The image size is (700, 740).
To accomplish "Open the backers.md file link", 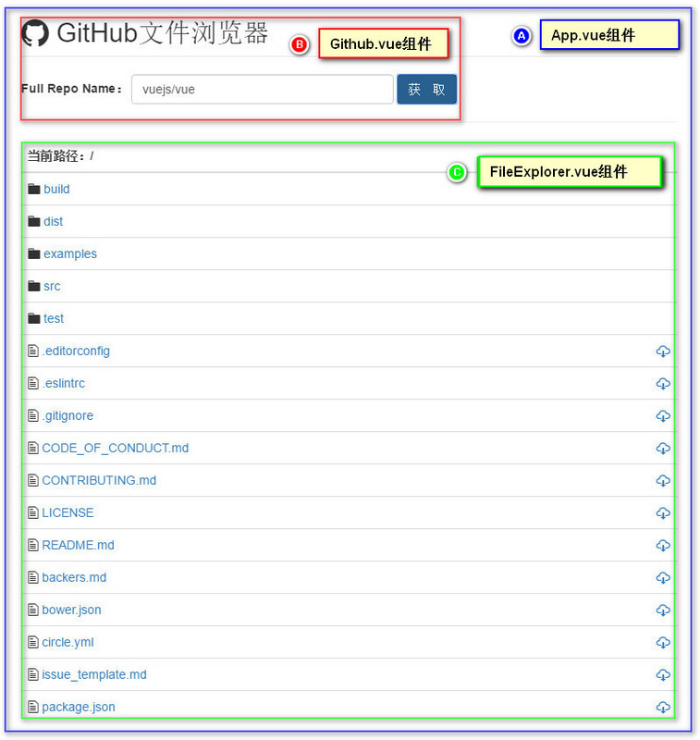I will (74, 577).
